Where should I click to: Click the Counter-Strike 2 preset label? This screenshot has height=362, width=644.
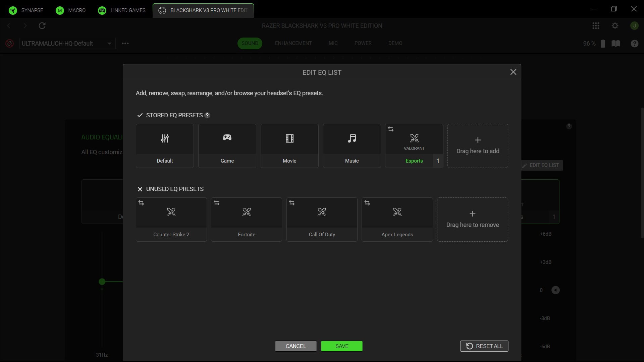click(x=171, y=235)
